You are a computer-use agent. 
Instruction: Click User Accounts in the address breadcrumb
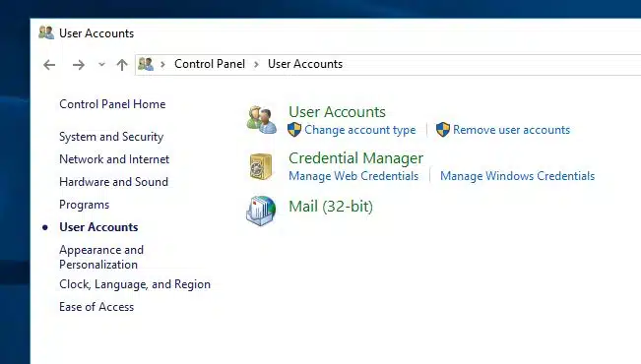pos(305,64)
